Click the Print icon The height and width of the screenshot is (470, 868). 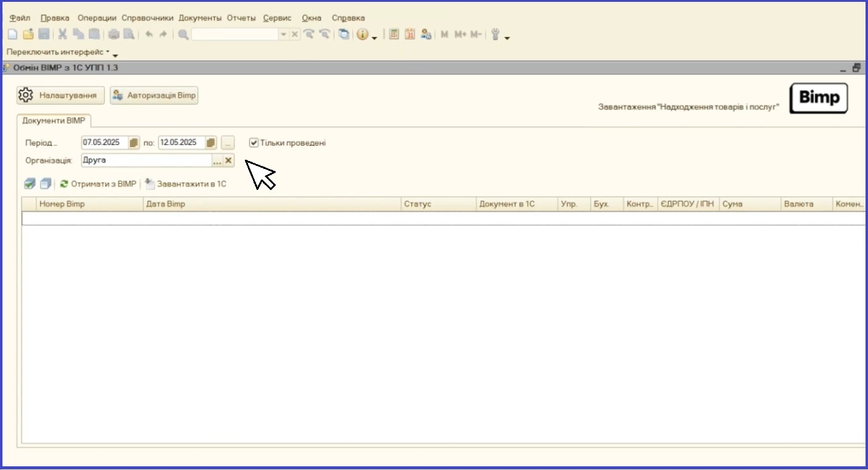coord(114,35)
